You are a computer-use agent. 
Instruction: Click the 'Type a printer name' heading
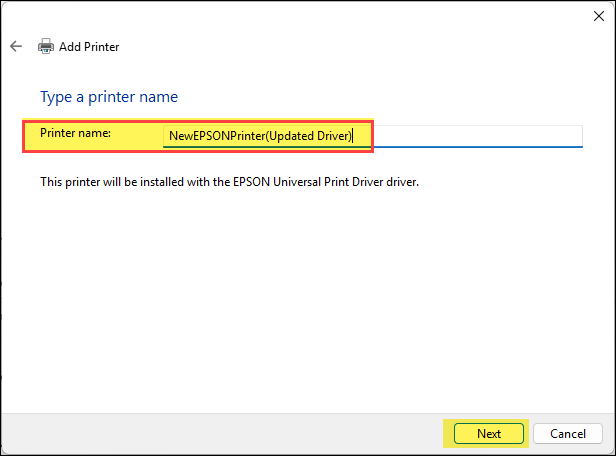[x=109, y=97]
